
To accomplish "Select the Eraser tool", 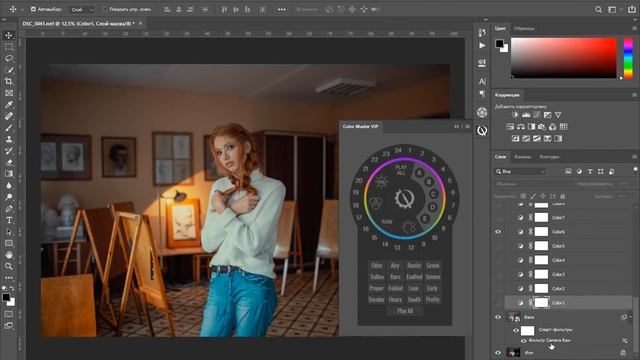I will point(9,162).
